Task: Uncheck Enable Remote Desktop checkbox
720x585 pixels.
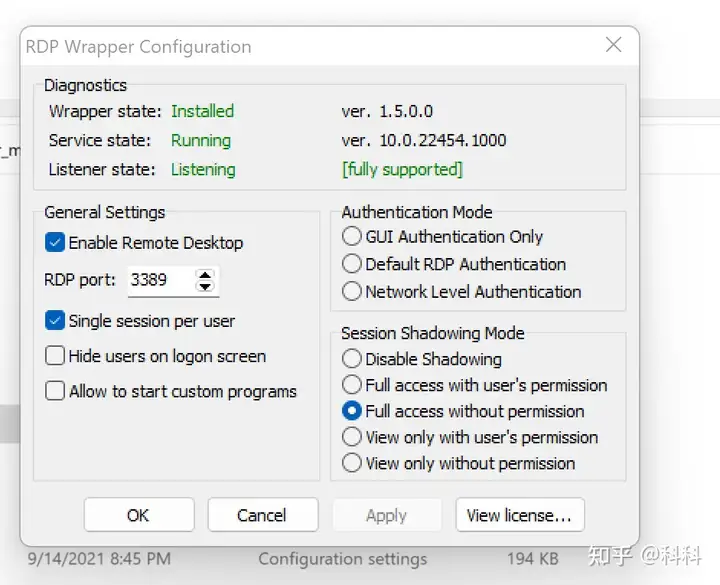Action: tap(55, 242)
